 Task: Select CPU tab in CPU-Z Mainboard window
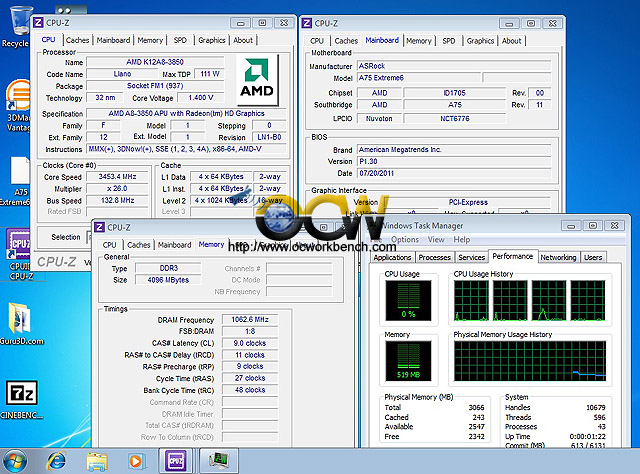click(x=317, y=41)
